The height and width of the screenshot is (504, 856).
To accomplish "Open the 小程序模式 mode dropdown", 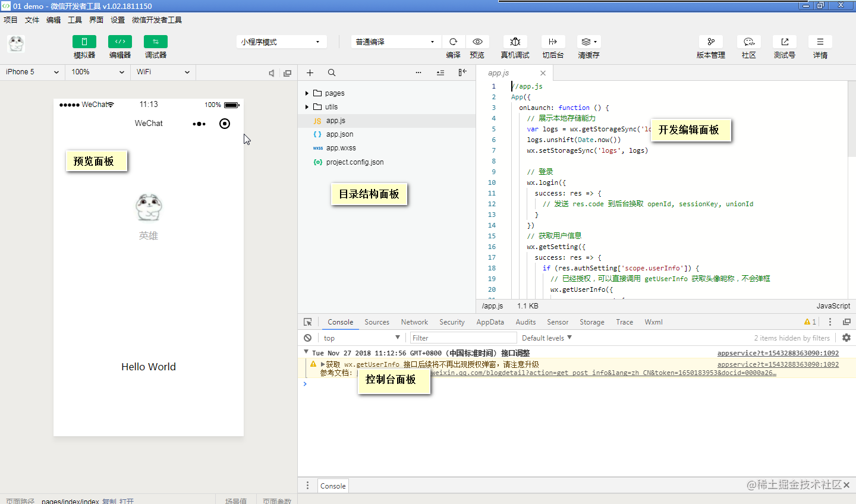I will click(x=282, y=42).
